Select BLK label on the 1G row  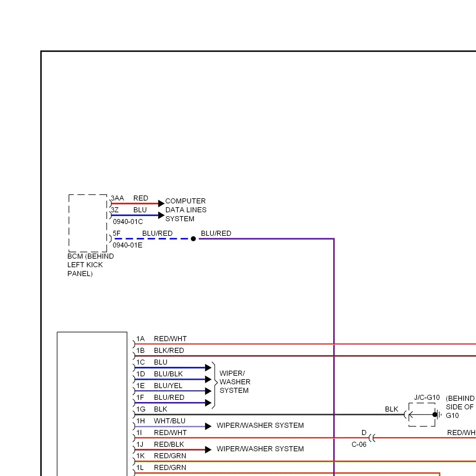tap(161, 409)
